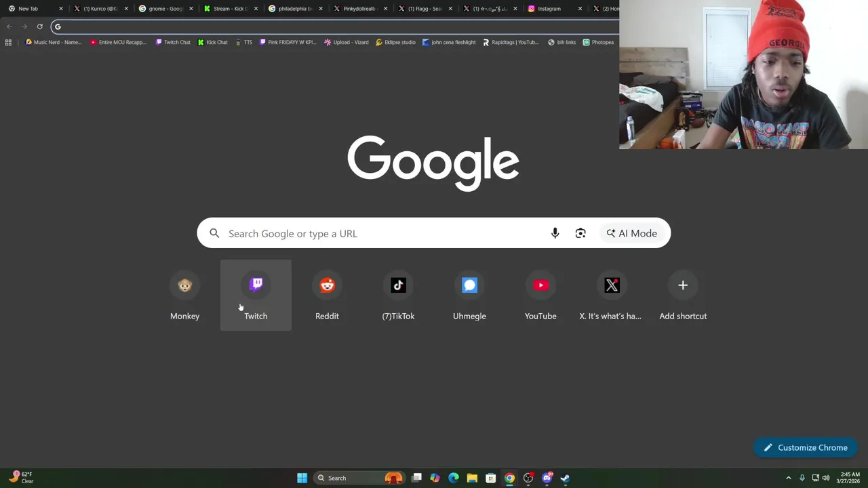Open the Music Nerd bookmark

[53, 42]
